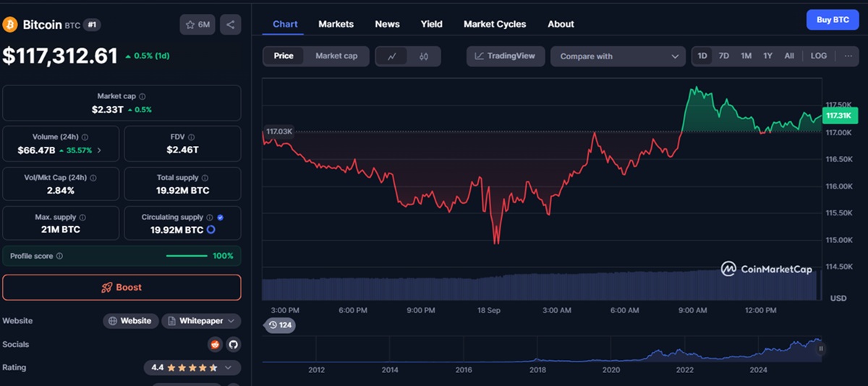Click the $2.46T FDV value

[x=182, y=150]
